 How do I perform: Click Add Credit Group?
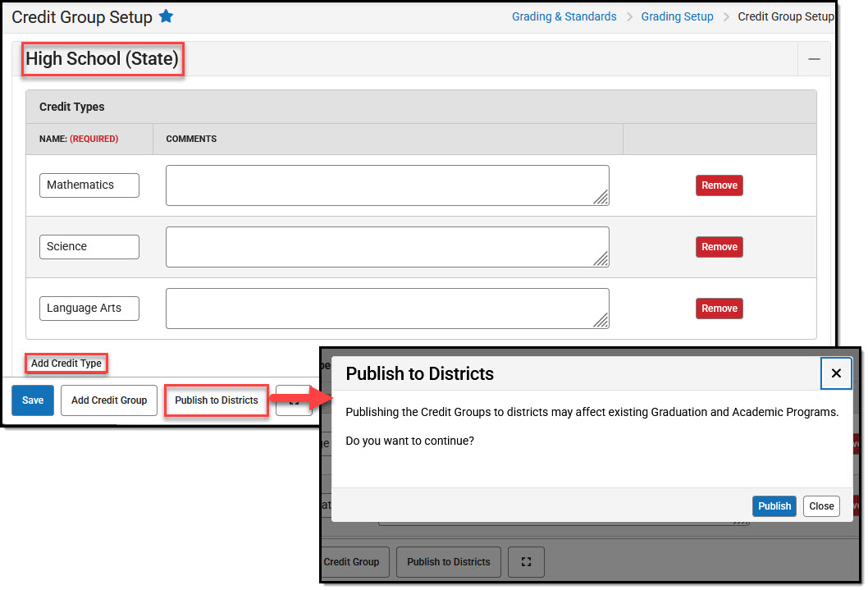(x=108, y=400)
